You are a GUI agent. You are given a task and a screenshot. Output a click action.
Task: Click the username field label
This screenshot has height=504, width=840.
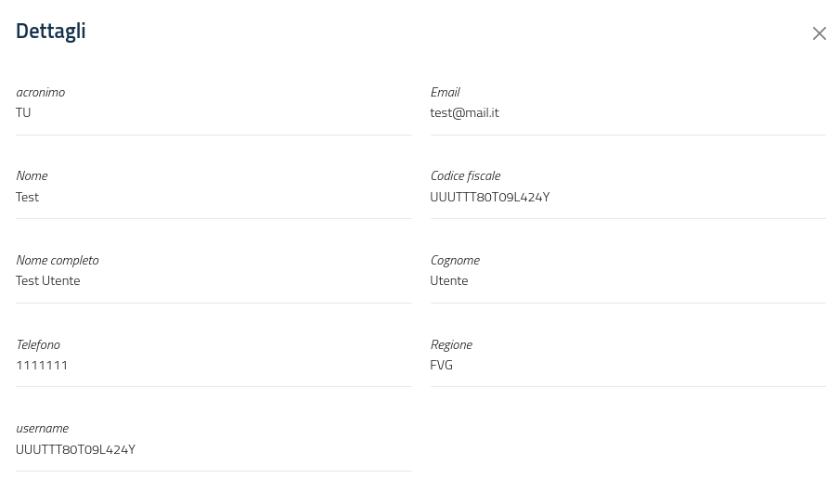point(42,428)
